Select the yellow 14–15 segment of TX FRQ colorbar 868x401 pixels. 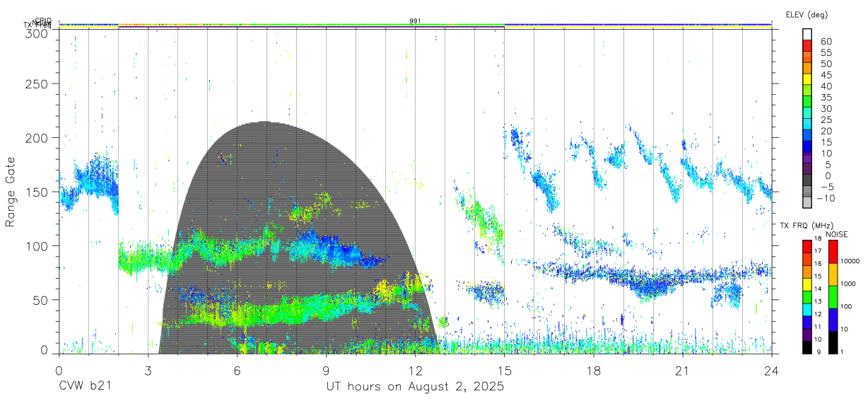[x=807, y=284]
